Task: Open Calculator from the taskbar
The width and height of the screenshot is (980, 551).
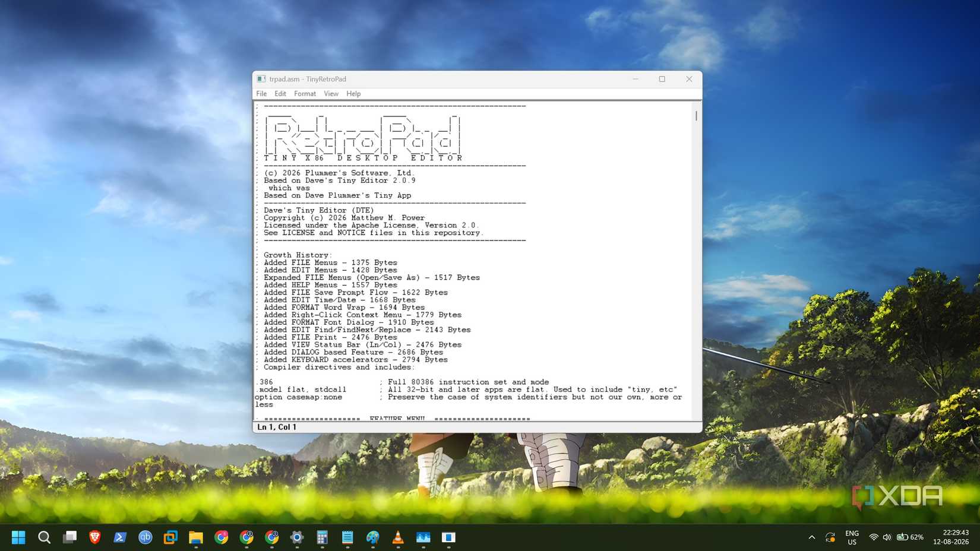Action: click(322, 537)
